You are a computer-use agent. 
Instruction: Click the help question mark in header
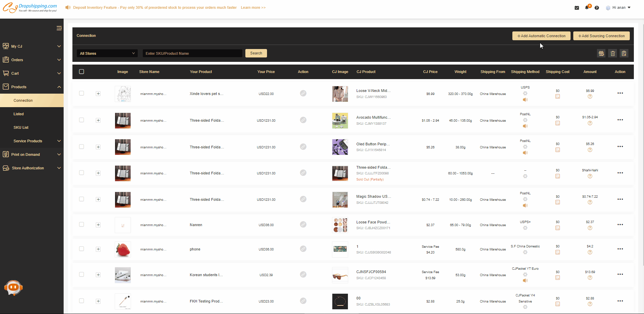click(597, 8)
